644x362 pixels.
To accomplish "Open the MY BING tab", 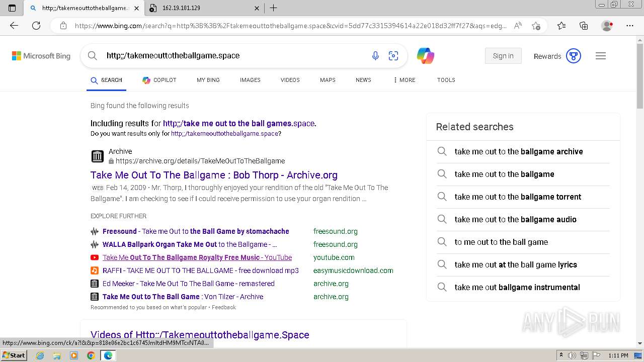I will click(208, 80).
